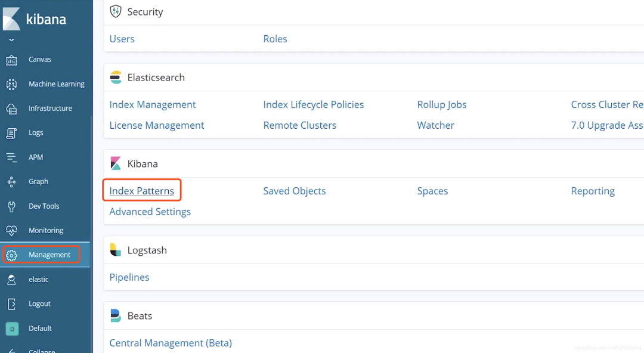Image resolution: width=644 pixels, height=353 pixels.
Task: Click the Logout icon in sidebar
Action: click(x=11, y=304)
